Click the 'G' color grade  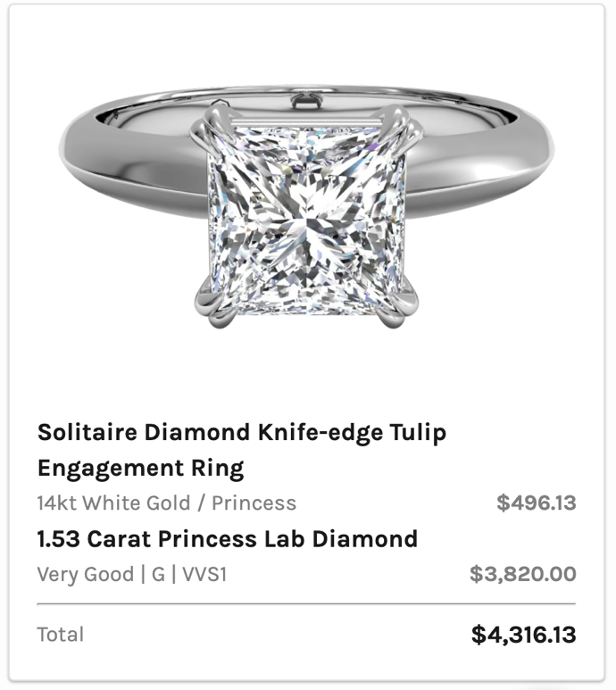158,574
